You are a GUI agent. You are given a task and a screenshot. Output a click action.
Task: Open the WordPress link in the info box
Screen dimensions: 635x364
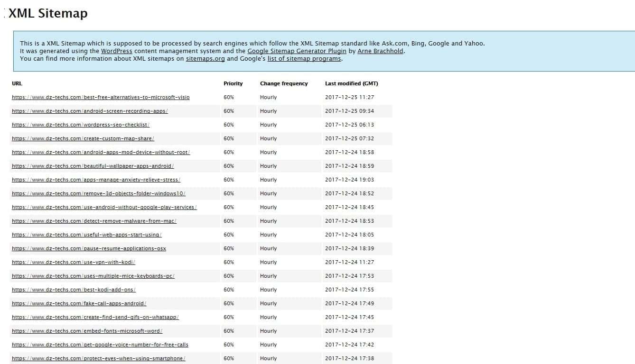pos(117,51)
